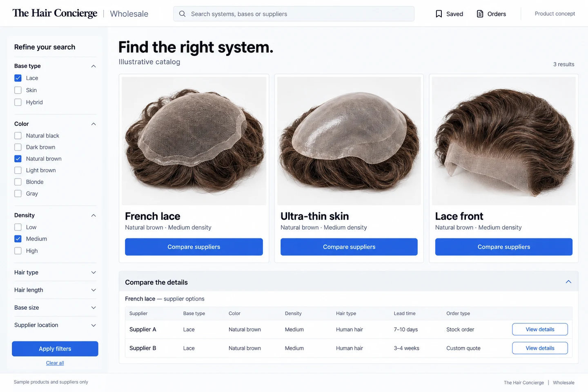
Task: Uncheck the Medium density checkbox
Action: [x=18, y=239]
